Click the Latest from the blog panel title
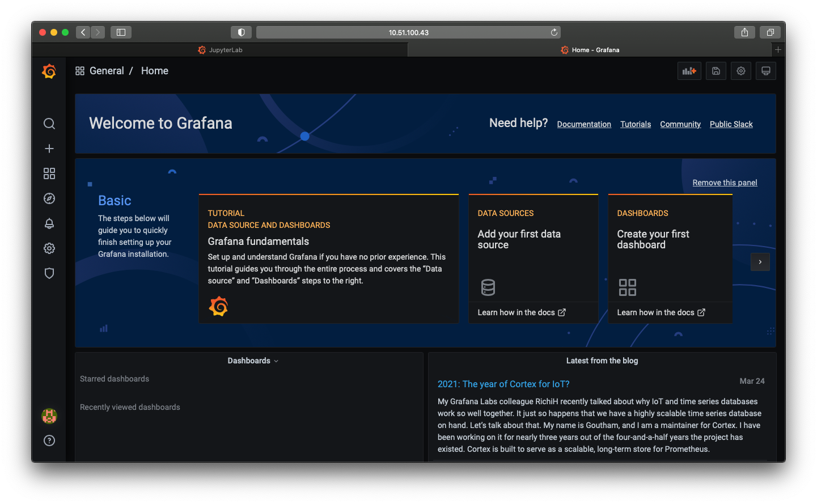The image size is (817, 504). 602,361
